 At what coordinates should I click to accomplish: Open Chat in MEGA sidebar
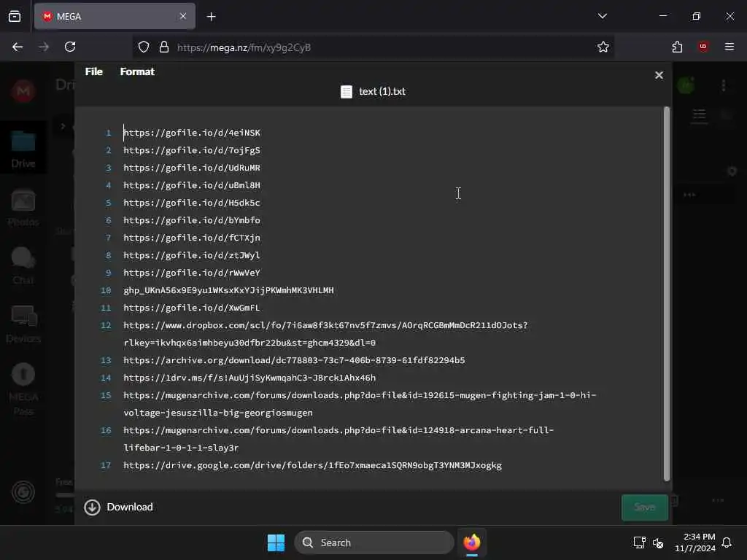tap(23, 265)
